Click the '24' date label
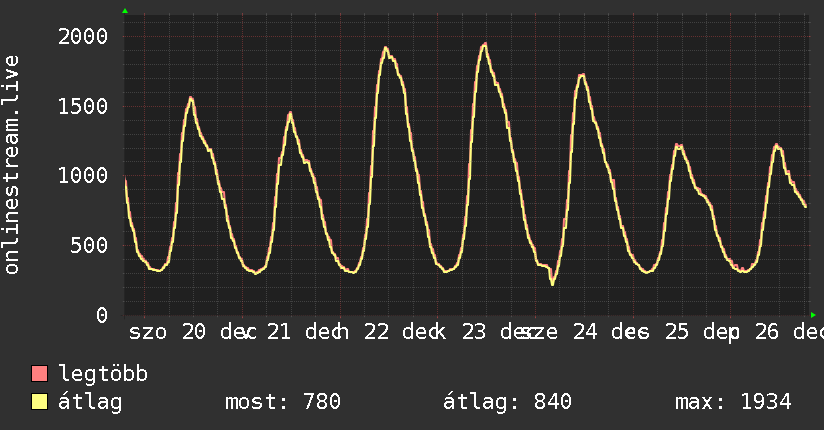The height and width of the screenshot is (430, 824). pos(585,332)
